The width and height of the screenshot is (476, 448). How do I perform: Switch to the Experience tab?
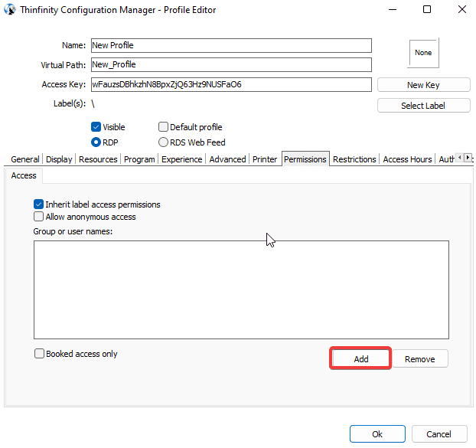(x=182, y=159)
